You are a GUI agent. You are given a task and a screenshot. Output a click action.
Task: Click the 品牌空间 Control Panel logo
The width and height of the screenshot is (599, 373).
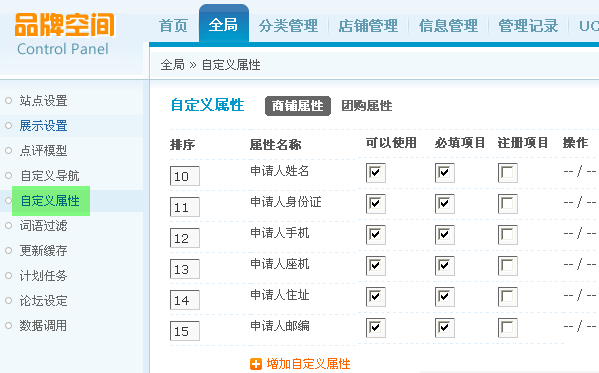pyautogui.click(x=65, y=34)
